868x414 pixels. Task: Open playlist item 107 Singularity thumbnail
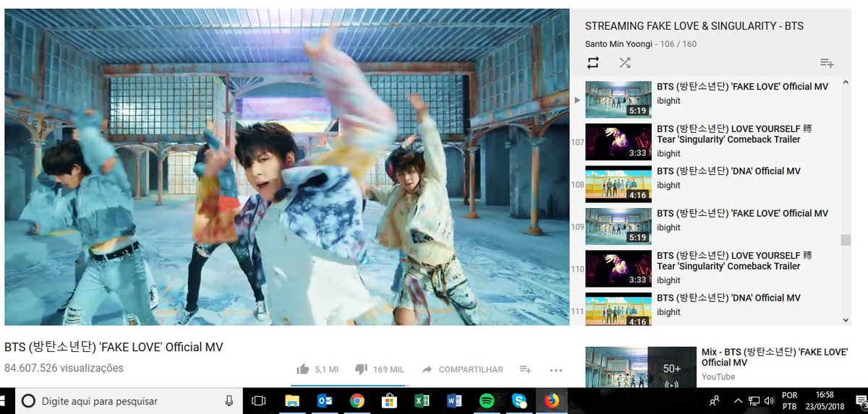tap(618, 142)
